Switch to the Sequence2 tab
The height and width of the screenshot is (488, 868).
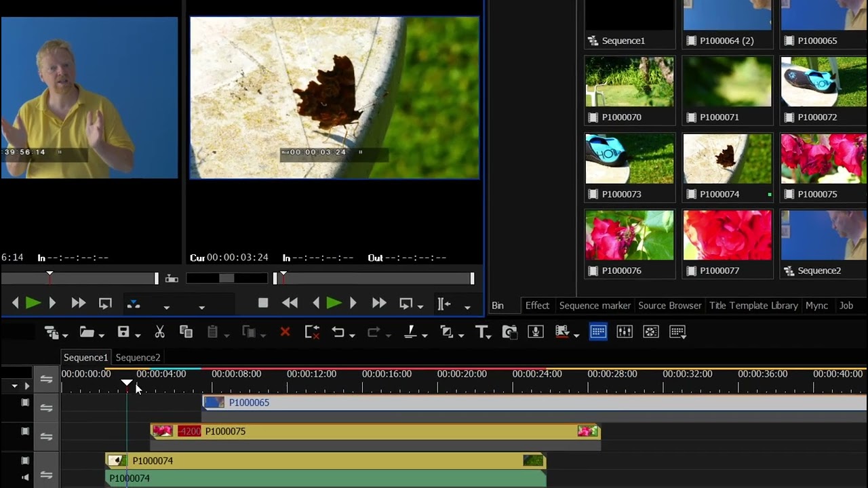tap(138, 357)
